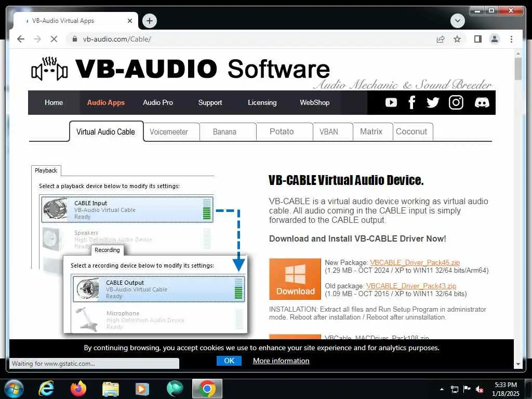Go back with the browser back arrow

[x=21, y=39]
